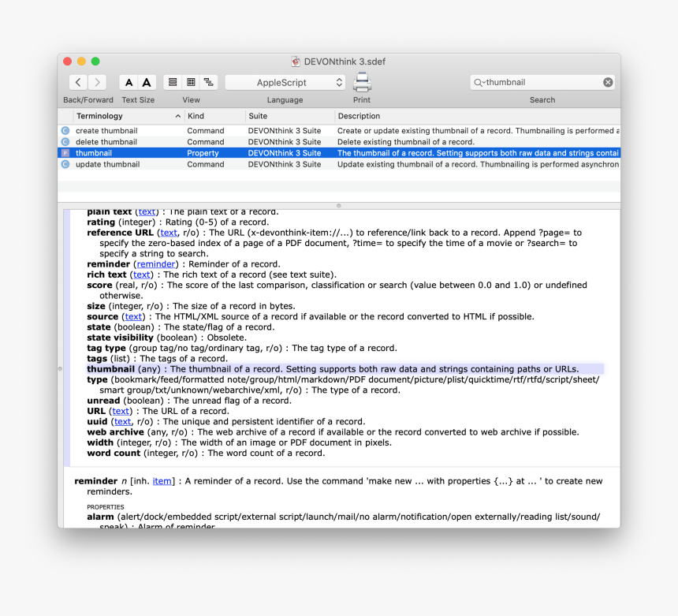The image size is (678, 616).
Task: Click the Suite column header
Action: pos(289,116)
